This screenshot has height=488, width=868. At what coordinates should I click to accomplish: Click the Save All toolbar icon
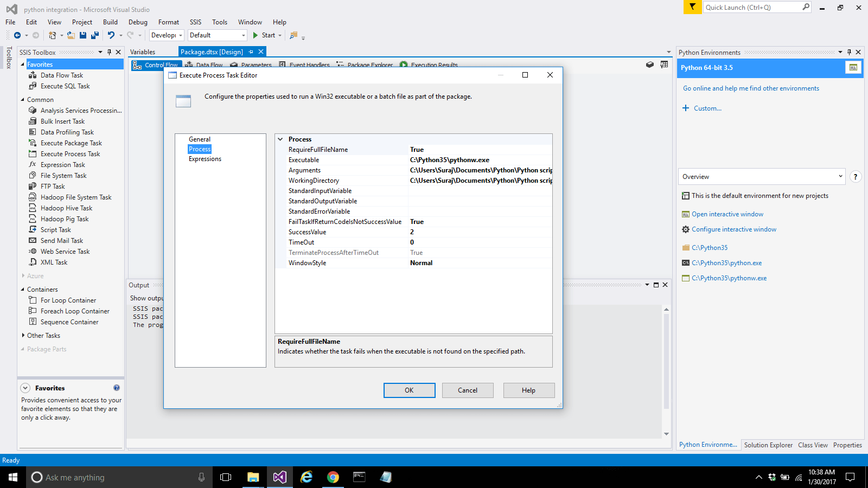click(x=95, y=35)
